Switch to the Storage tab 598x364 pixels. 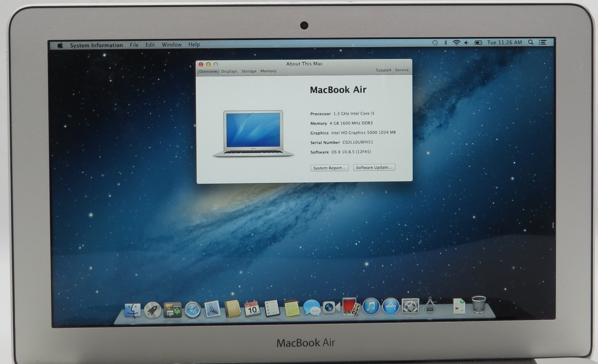[x=249, y=71]
